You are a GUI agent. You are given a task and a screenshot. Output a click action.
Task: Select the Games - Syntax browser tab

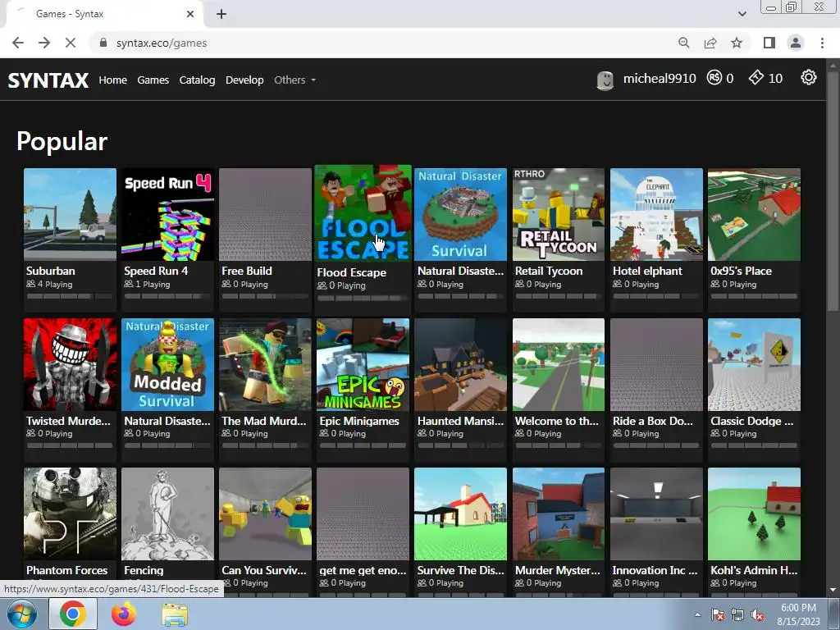104,14
